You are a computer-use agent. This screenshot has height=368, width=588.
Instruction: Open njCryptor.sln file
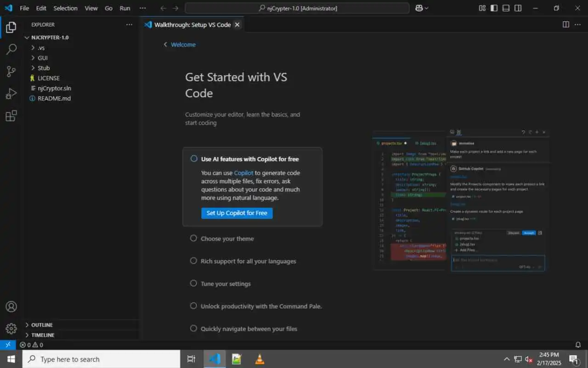(x=82, y=88)
